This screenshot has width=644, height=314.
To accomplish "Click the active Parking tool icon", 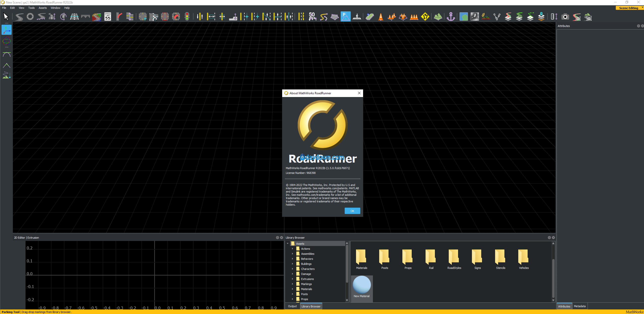I will 345,17.
